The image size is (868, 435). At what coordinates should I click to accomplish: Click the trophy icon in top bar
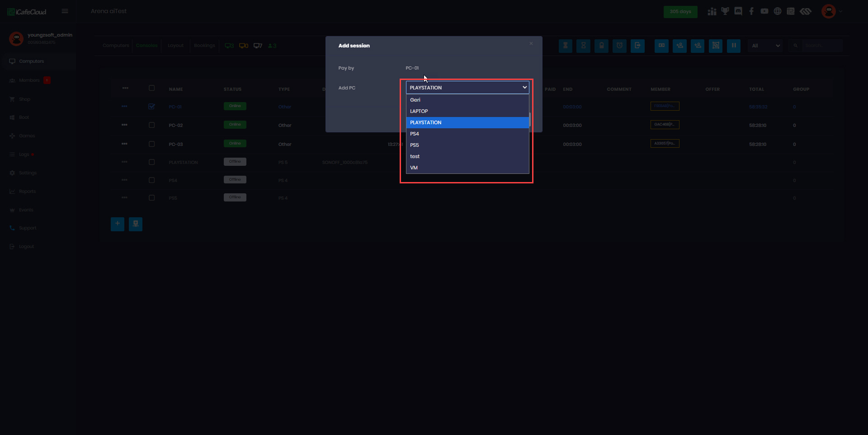[x=725, y=11]
